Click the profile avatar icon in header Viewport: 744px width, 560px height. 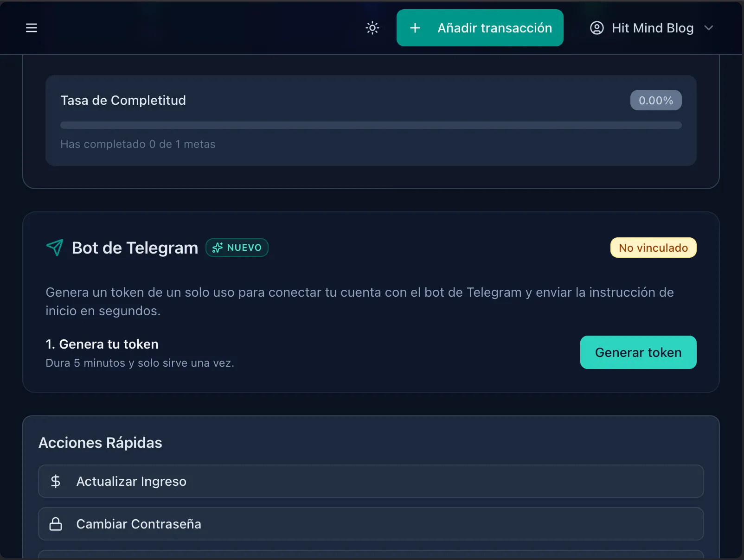(597, 28)
